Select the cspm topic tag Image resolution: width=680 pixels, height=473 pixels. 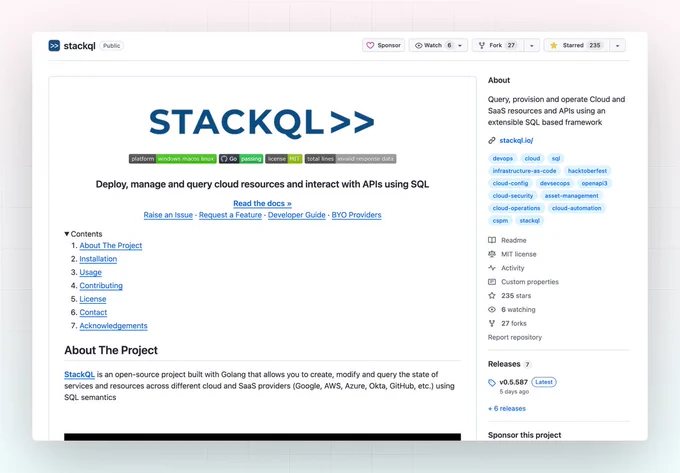pos(500,221)
